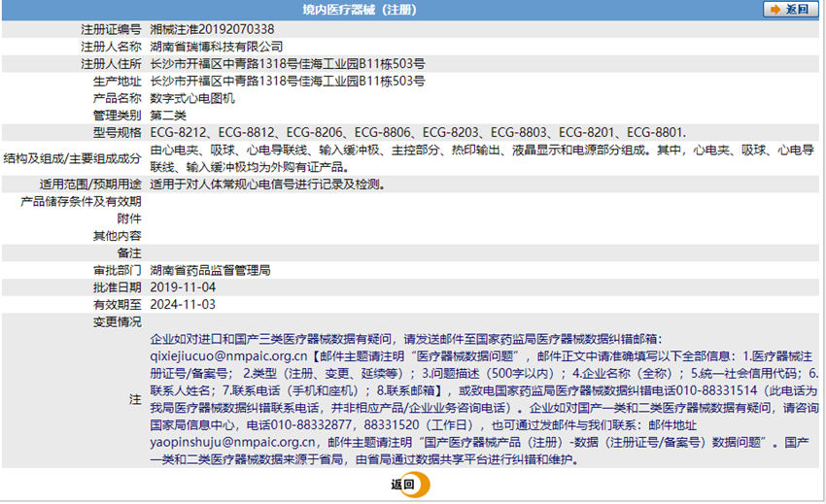Click the 注册证编号 label
Screen dimensions: 826x504
[111, 29]
